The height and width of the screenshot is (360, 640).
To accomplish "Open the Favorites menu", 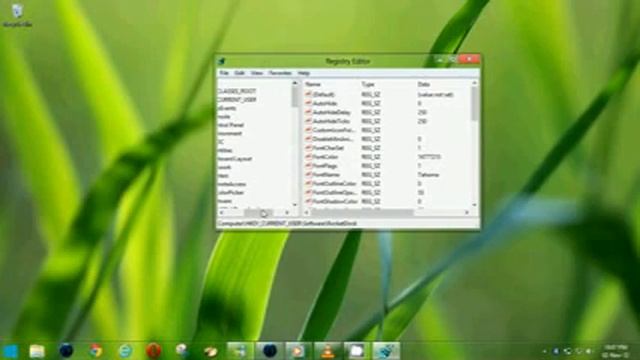I will click(280, 73).
